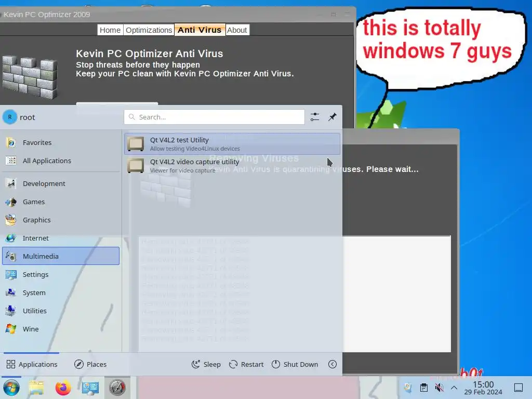The height and width of the screenshot is (399, 532).
Task: Click the Graphics category icon
Action: [11, 220]
